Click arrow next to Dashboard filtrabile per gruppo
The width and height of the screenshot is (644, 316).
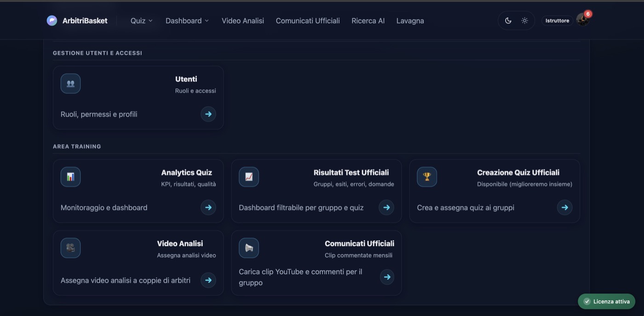(386, 207)
